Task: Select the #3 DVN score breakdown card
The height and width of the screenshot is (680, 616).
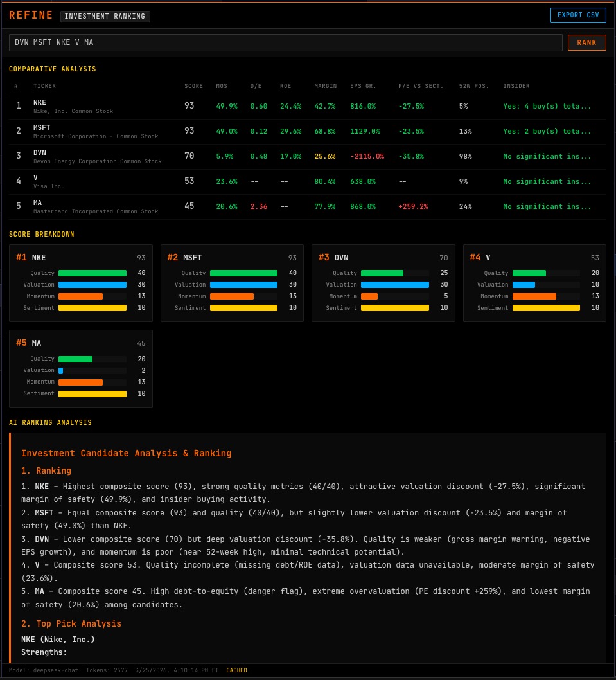Action: (383, 283)
